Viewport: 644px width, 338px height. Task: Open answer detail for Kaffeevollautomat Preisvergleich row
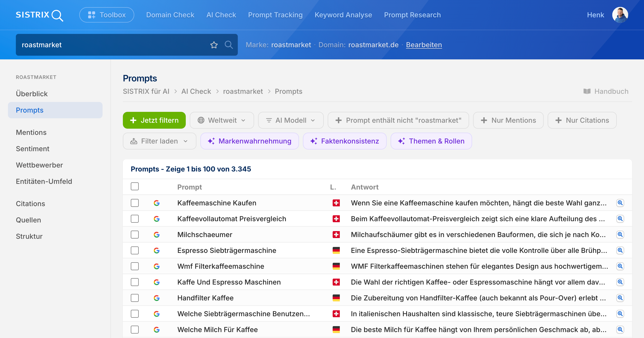620,219
